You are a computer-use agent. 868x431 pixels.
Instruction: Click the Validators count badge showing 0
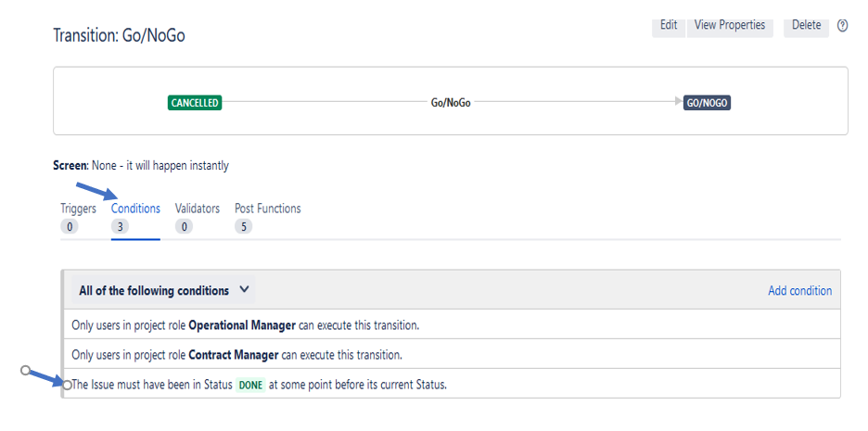[184, 226]
